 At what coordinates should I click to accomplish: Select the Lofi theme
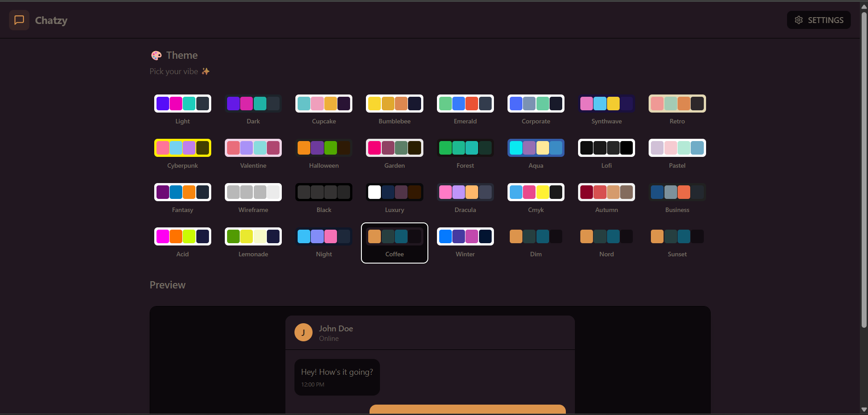click(607, 154)
